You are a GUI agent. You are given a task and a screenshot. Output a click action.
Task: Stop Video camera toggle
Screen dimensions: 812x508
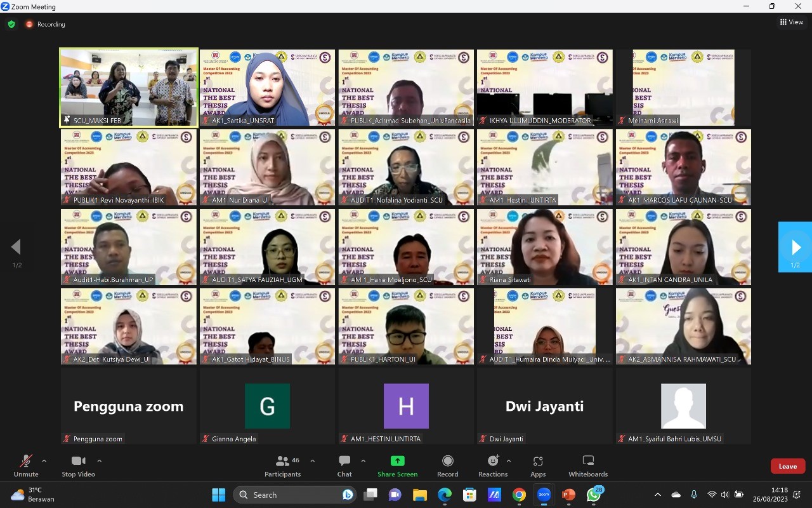tap(78, 462)
